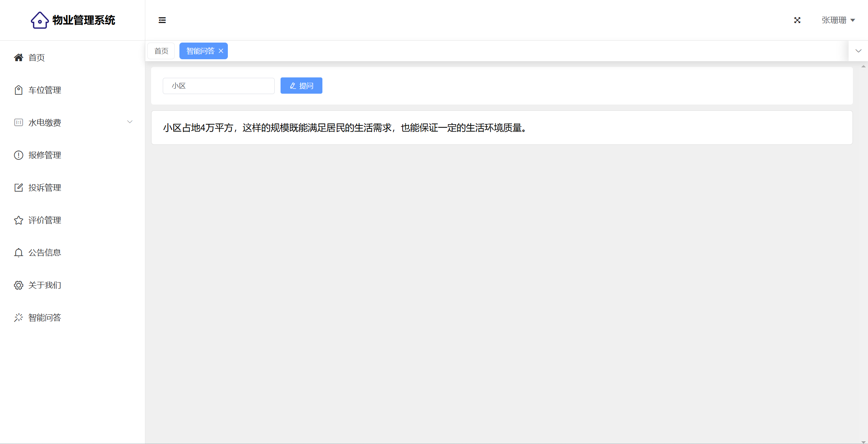The width and height of the screenshot is (868, 444).
Task: Open 评价管理 star icon
Action: pyautogui.click(x=19, y=220)
